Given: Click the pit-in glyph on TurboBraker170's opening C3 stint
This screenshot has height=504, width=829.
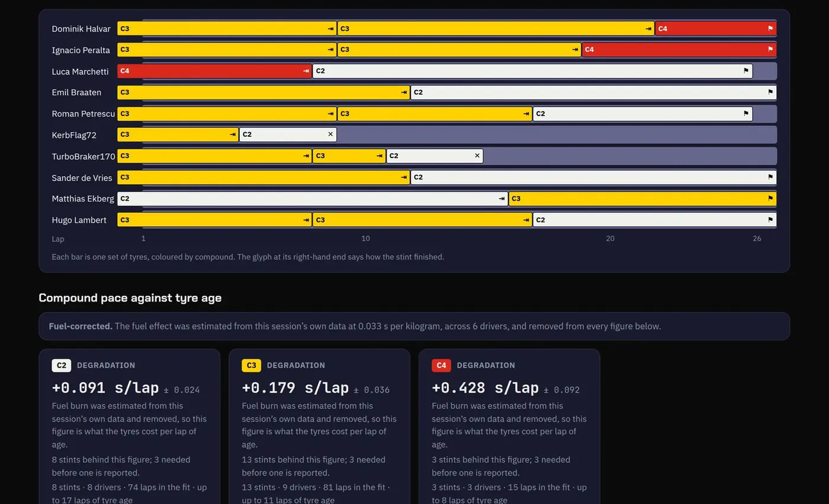Looking at the screenshot, I should (306, 156).
